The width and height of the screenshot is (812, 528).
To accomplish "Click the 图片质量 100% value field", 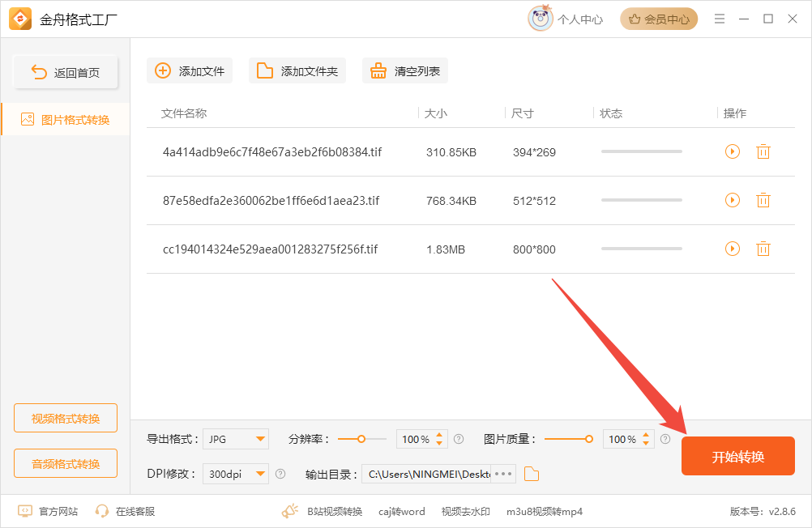I will 622,439.
